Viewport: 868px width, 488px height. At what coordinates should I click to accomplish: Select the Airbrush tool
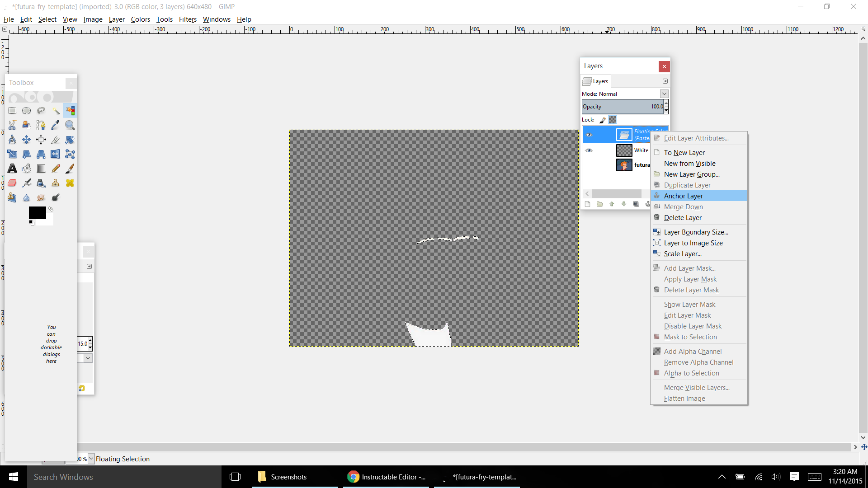click(x=27, y=183)
